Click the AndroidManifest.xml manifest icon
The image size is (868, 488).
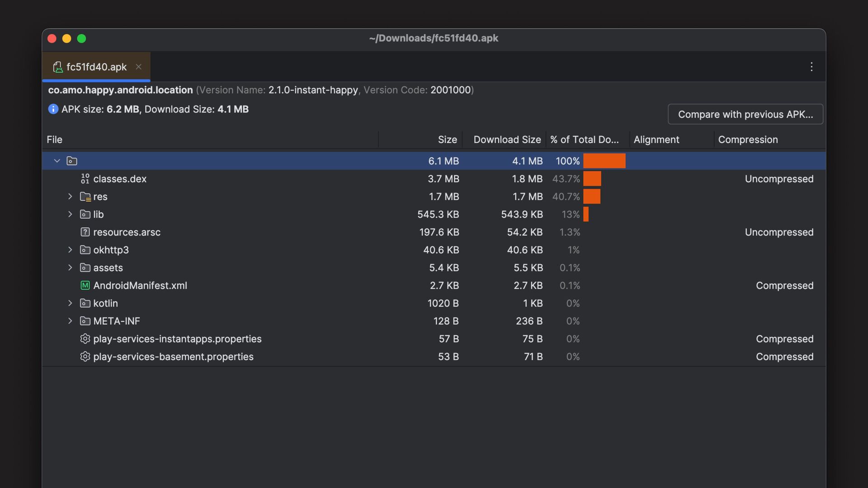click(x=85, y=286)
